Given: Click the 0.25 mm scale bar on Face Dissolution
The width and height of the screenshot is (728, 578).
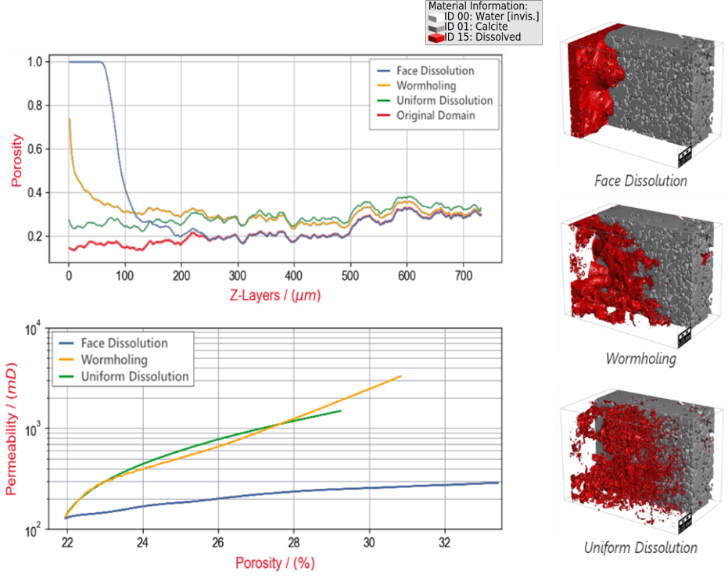Looking at the screenshot, I should point(686,156).
